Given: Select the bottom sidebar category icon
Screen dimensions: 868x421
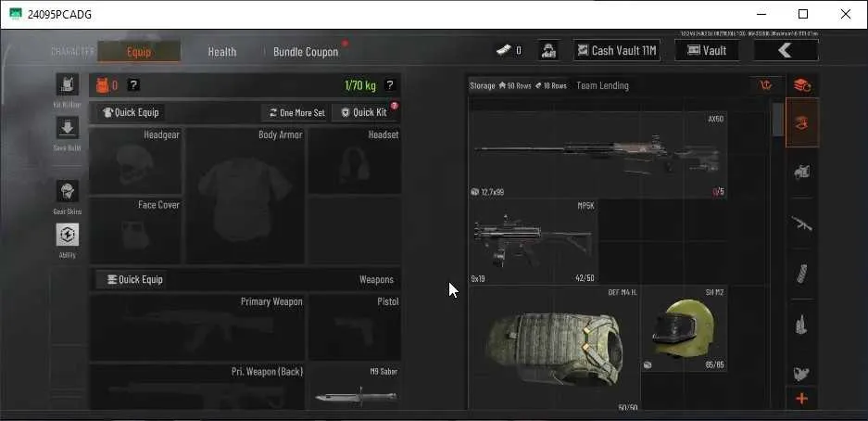Looking at the screenshot, I should coord(802,374).
